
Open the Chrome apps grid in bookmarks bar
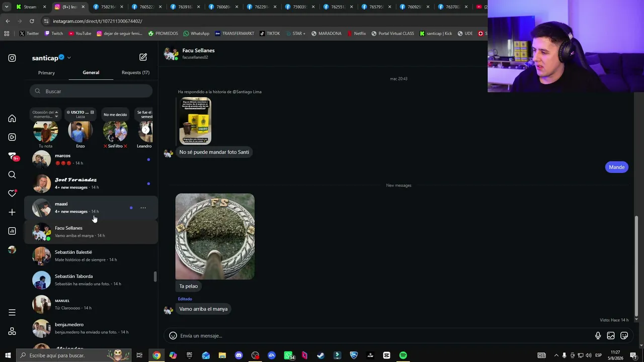(7, 34)
